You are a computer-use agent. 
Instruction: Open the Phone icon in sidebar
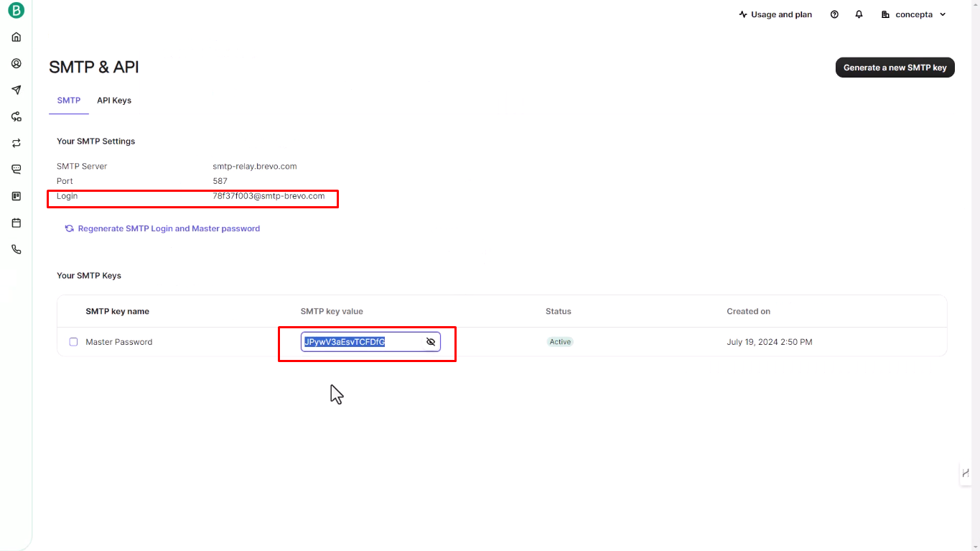(x=16, y=249)
